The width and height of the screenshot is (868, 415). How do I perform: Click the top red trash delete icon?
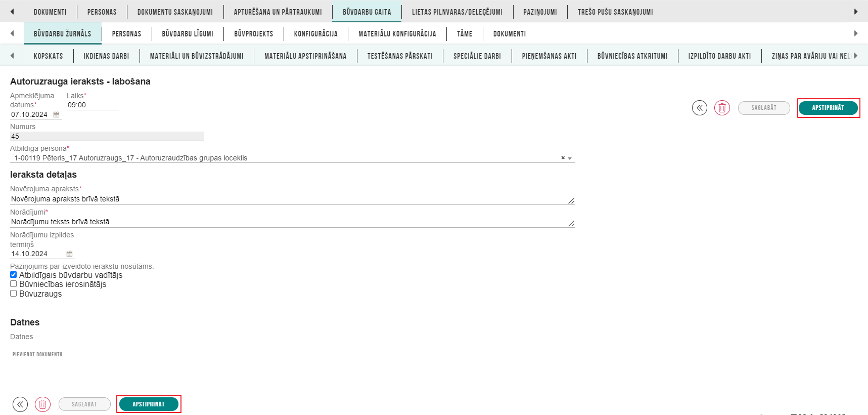[722, 108]
